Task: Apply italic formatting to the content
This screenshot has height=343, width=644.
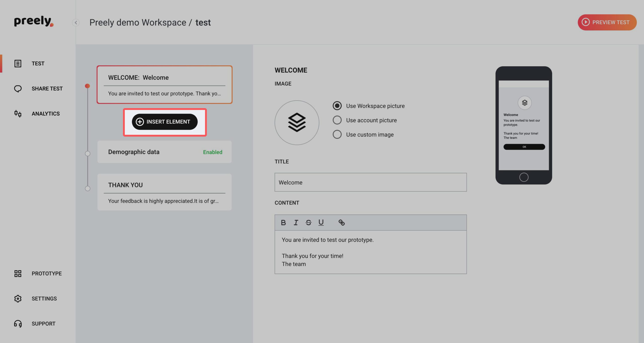Action: (x=296, y=222)
